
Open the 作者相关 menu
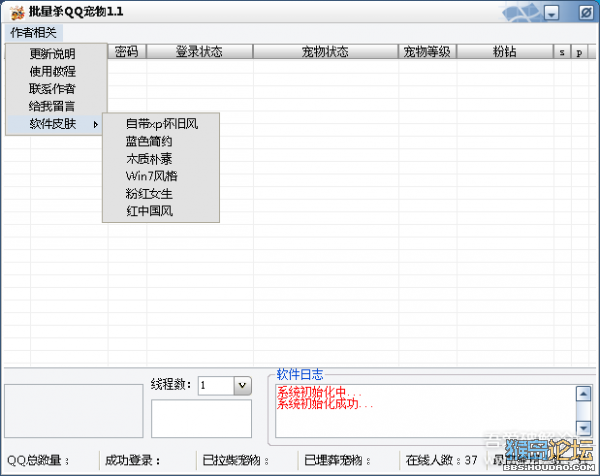(x=34, y=33)
